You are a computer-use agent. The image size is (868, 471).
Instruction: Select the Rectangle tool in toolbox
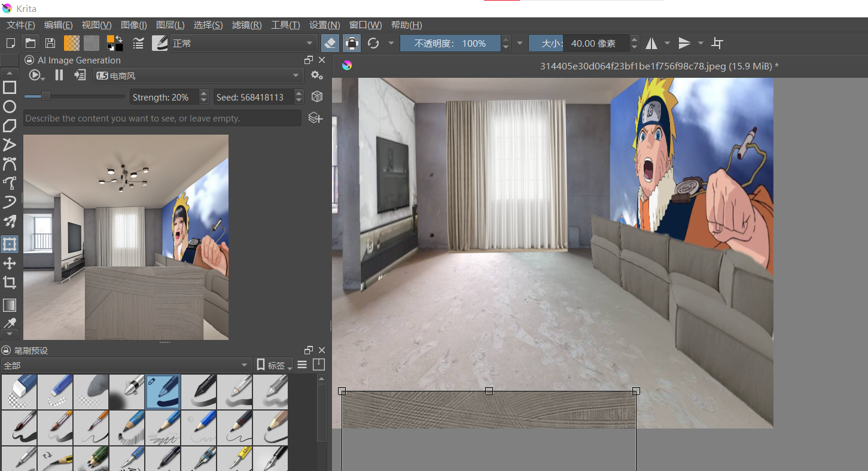[x=10, y=88]
